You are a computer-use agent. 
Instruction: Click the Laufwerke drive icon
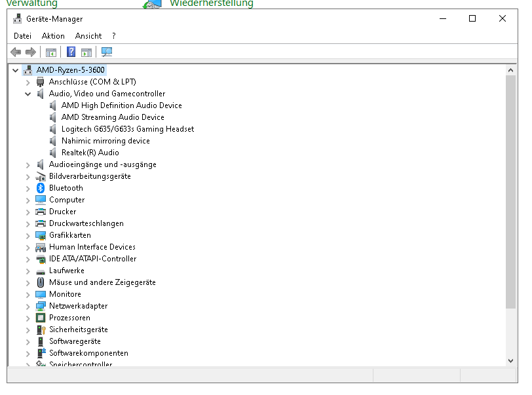41,272
